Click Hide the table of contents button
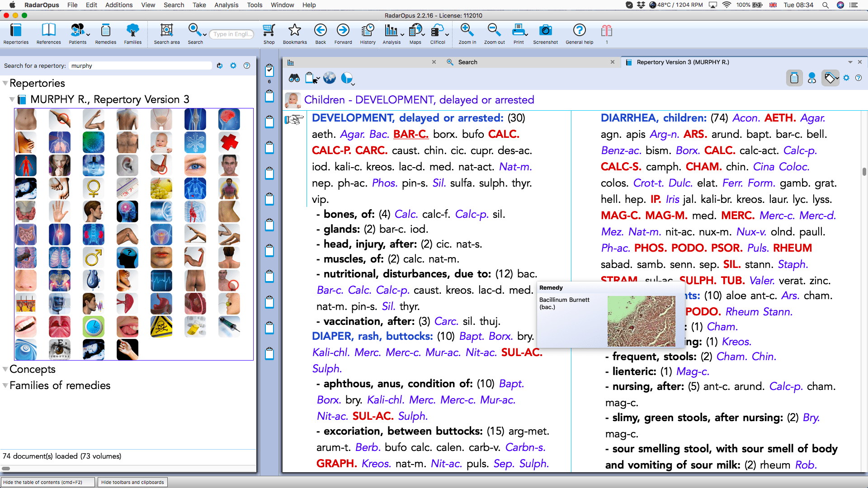The height and width of the screenshot is (488, 868). coord(48,482)
